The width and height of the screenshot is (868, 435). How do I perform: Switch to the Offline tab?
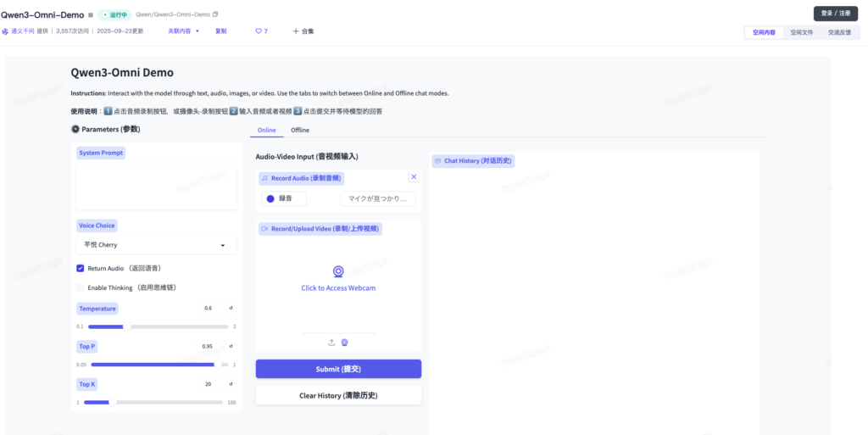(300, 131)
